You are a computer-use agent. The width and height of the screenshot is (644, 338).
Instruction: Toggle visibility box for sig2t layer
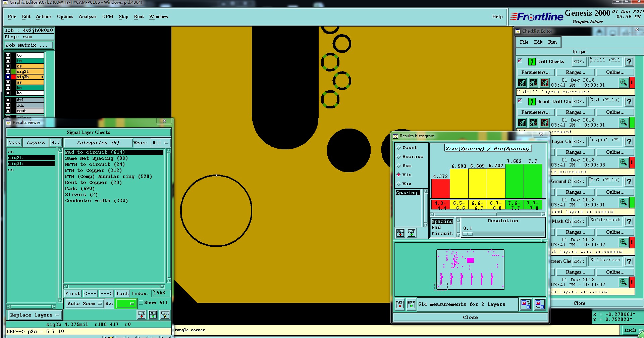8,71
